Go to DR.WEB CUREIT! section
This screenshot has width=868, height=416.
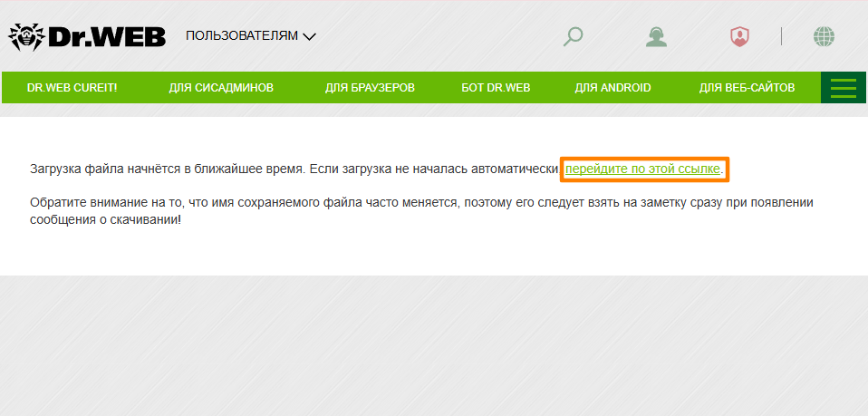point(72,88)
